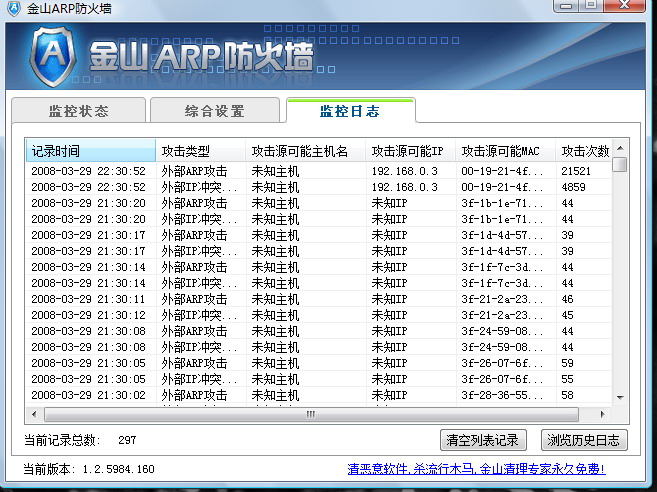Click 未知主机 in the 22:30:52 外部ARP攻击 row
The height and width of the screenshot is (492, 657).
(275, 171)
